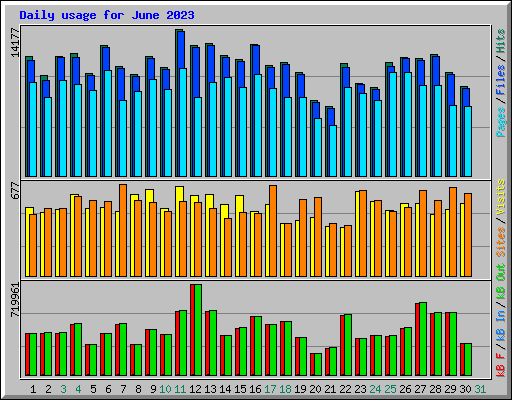Click the green "kB Out" legend label
This screenshot has height=400, width=512.
(x=501, y=281)
